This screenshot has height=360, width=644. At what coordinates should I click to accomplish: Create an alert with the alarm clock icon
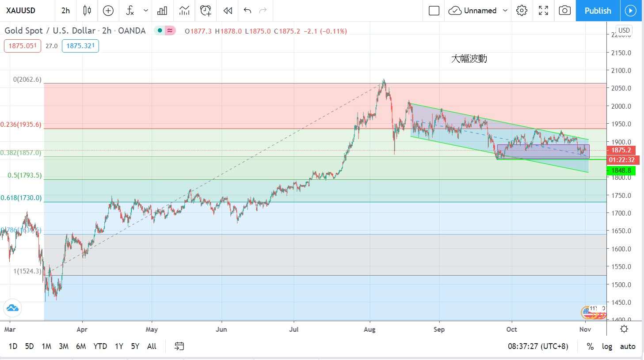[206, 11]
